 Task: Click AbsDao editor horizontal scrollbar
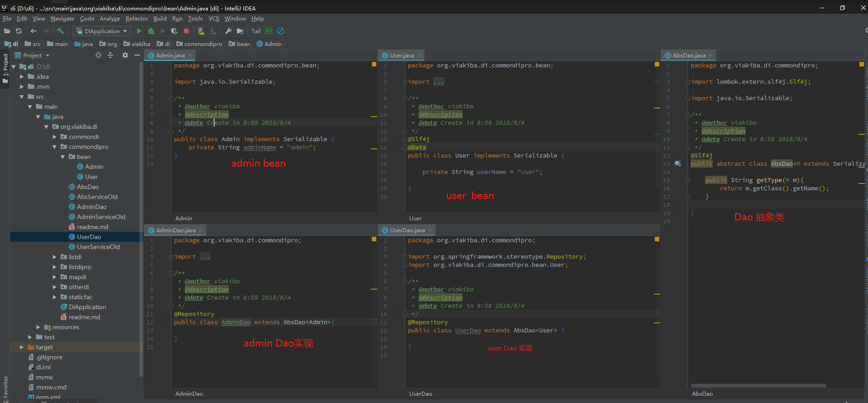(758, 386)
